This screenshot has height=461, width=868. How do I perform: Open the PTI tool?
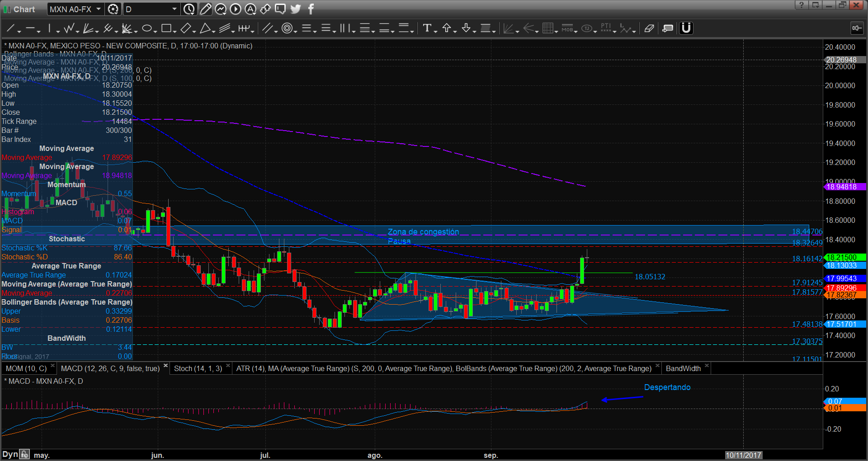pyautogui.click(x=606, y=28)
